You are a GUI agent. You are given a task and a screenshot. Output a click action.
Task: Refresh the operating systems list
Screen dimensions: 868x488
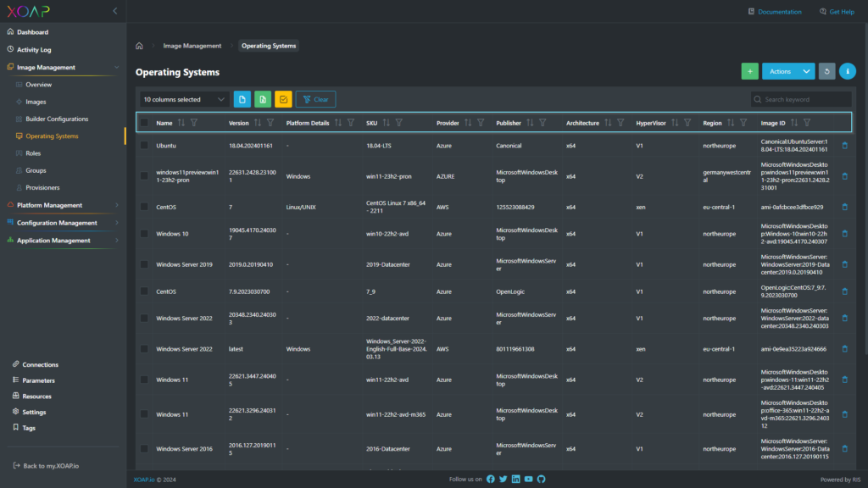click(826, 71)
